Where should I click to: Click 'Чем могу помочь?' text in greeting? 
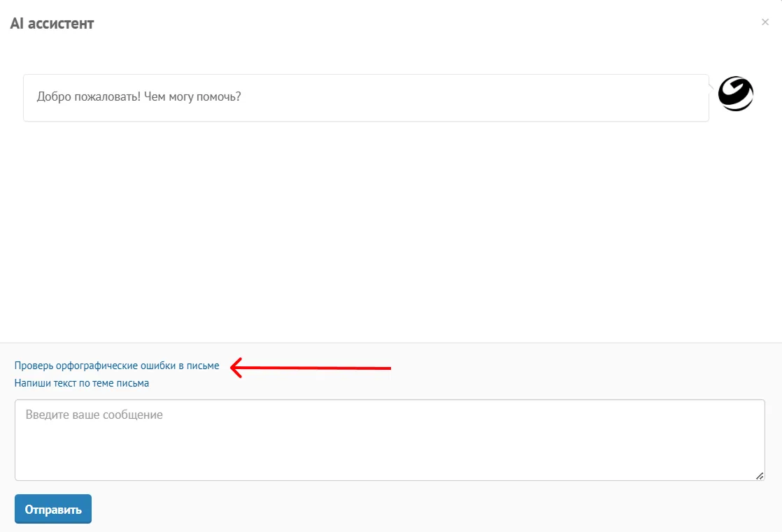pyautogui.click(x=192, y=96)
